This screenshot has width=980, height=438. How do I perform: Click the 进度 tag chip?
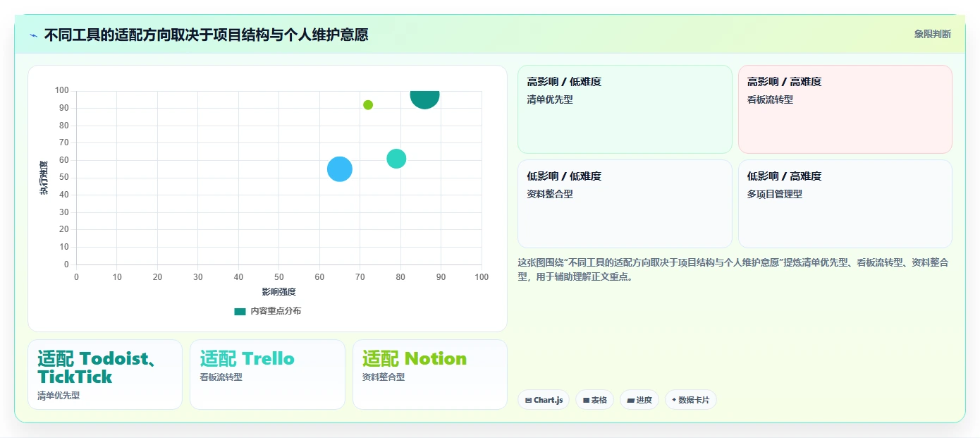click(x=639, y=400)
